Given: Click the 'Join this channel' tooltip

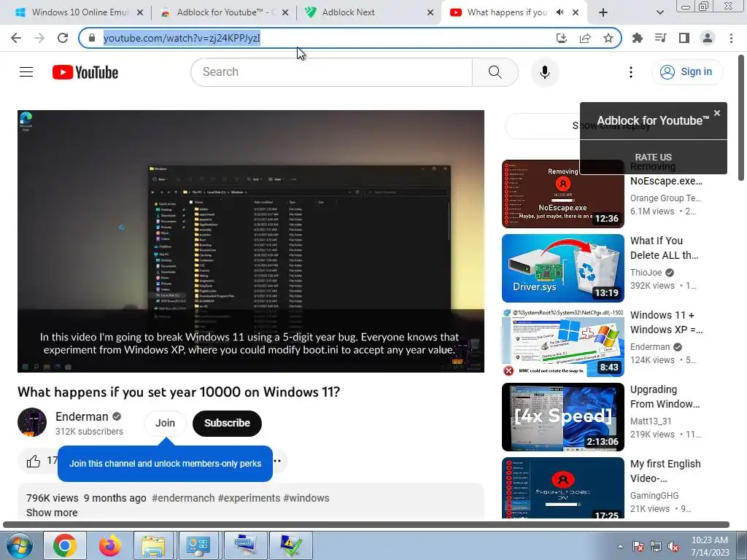Looking at the screenshot, I should [165, 463].
